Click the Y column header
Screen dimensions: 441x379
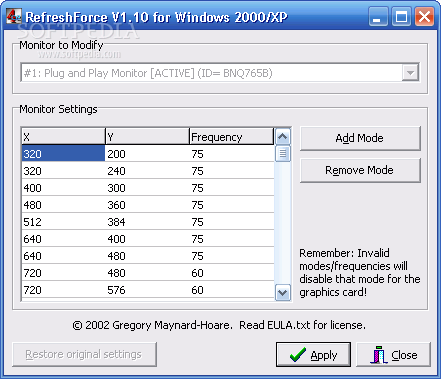pos(147,137)
